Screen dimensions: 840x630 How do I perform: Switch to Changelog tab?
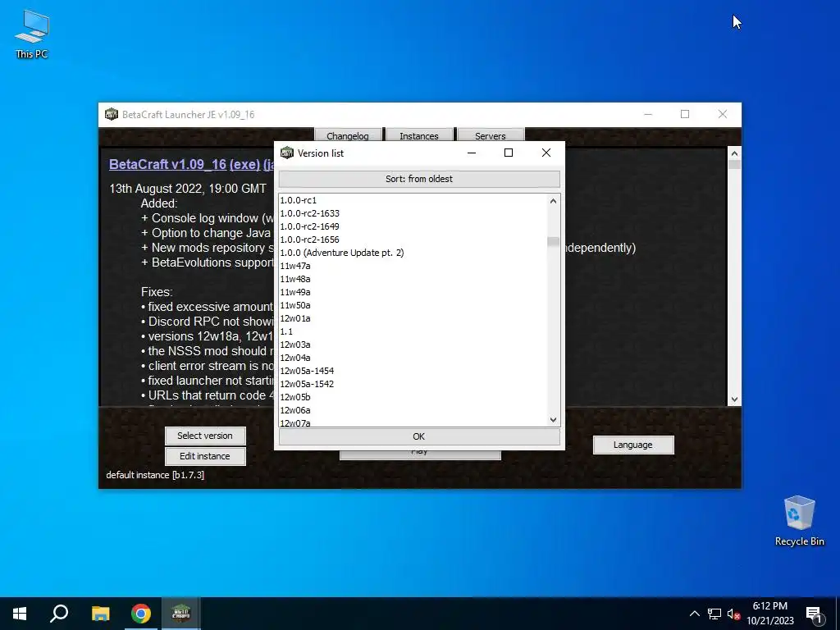tap(348, 135)
